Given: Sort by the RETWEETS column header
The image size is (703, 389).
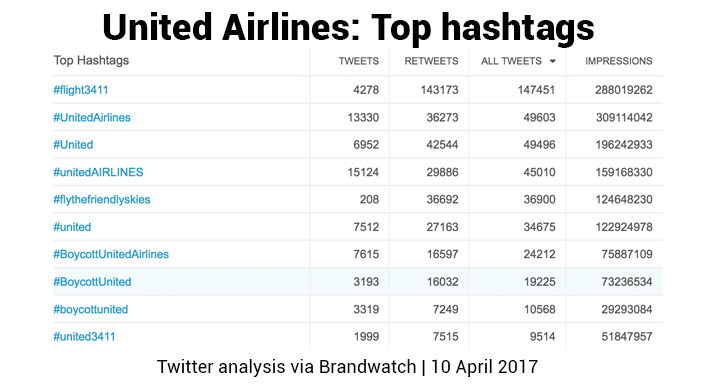Looking at the screenshot, I should [x=431, y=61].
